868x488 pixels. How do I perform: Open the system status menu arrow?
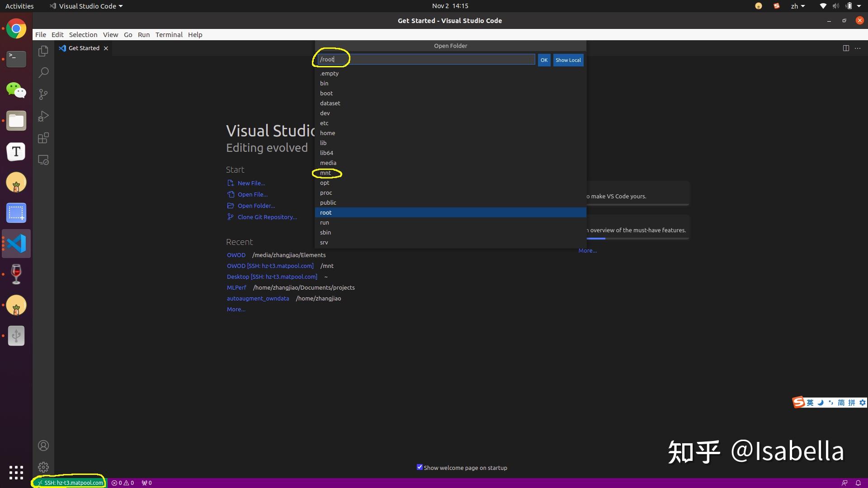[x=859, y=6]
